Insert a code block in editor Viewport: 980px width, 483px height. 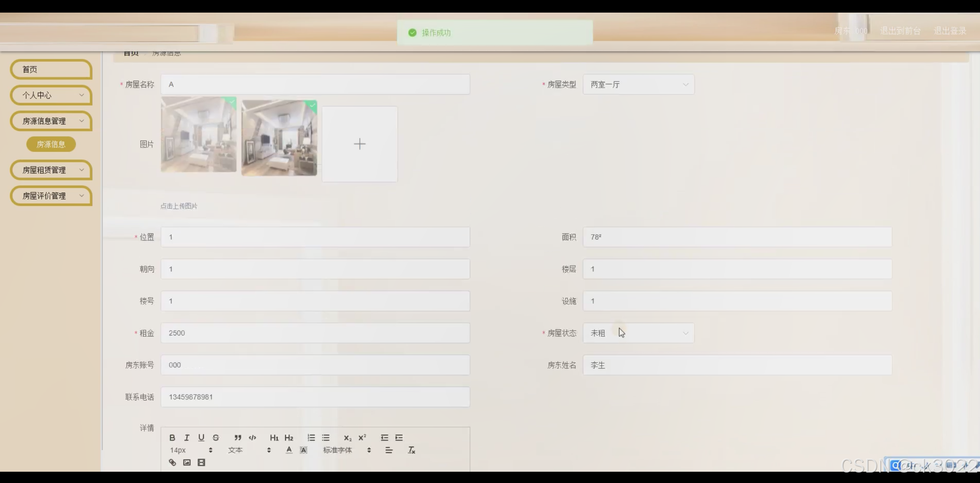pyautogui.click(x=252, y=437)
